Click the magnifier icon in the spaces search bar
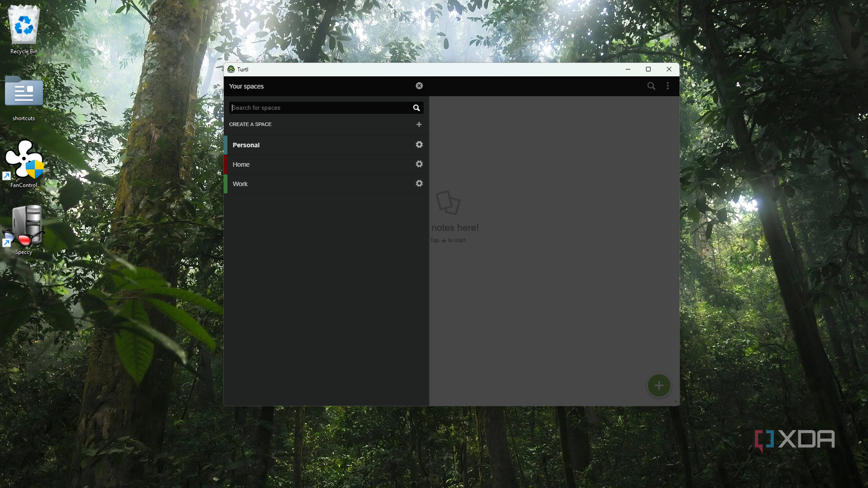This screenshot has height=488, width=868. pyautogui.click(x=416, y=107)
